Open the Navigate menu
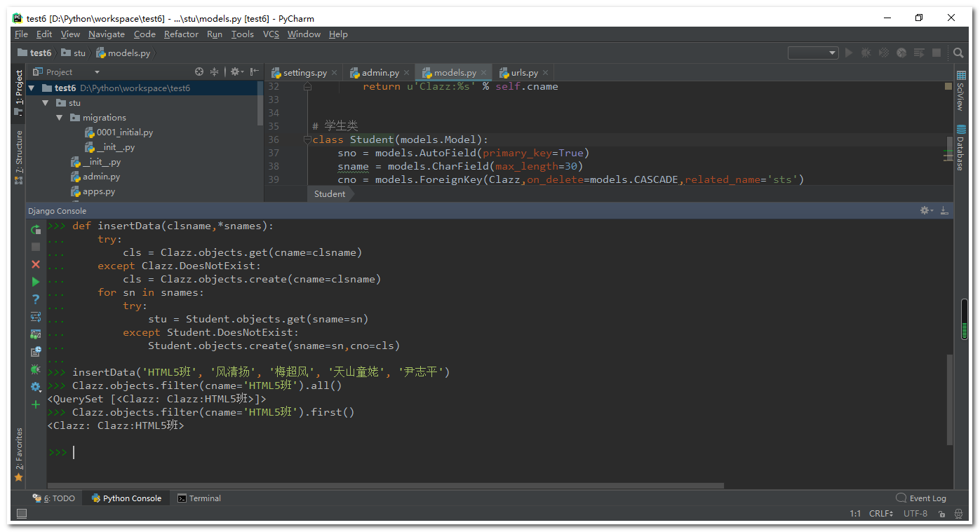Screen dimensions: 980x532 pyautogui.click(x=107, y=34)
